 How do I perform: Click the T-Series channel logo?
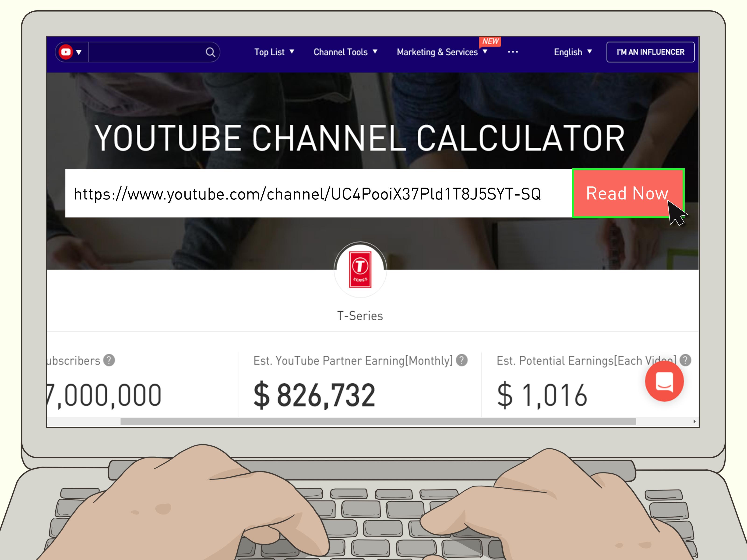360,269
